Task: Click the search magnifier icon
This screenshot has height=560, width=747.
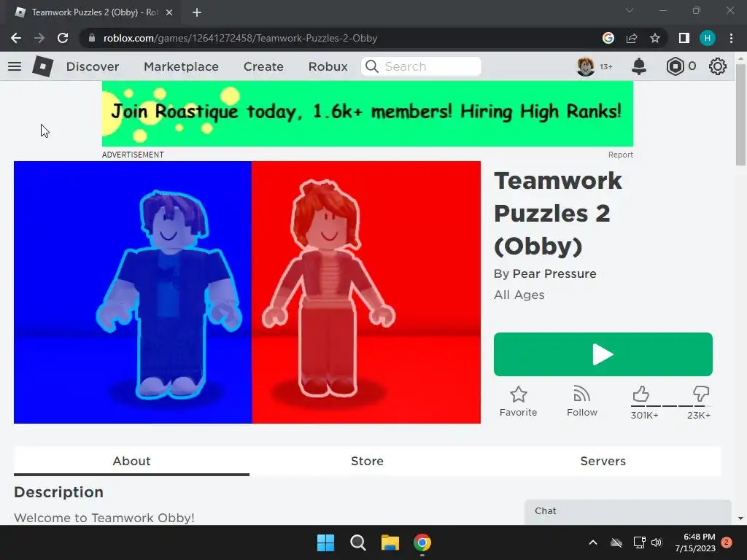Action: [x=372, y=66]
